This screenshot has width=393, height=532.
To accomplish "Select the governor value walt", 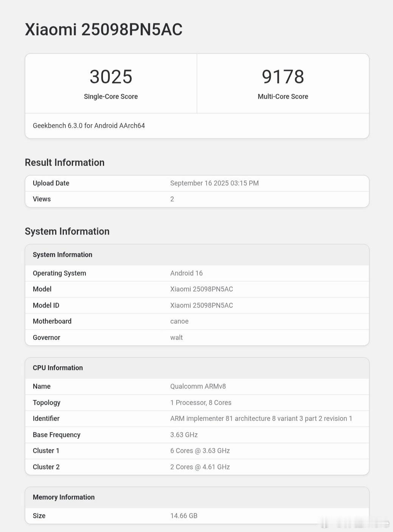I will 177,338.
